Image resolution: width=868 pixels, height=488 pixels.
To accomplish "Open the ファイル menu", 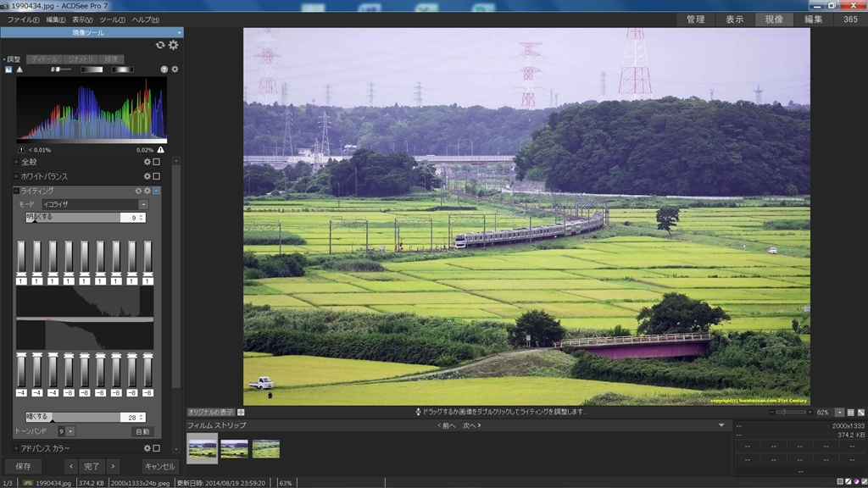I will click(23, 19).
